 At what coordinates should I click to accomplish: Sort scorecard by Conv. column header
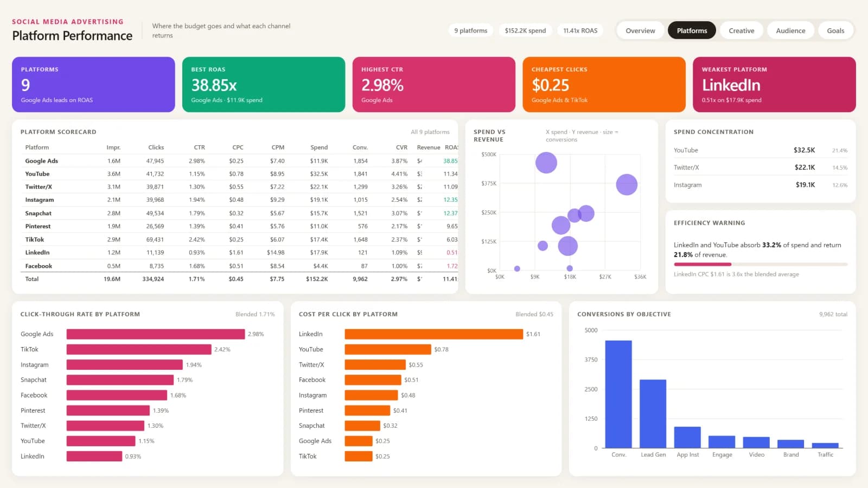tap(360, 147)
